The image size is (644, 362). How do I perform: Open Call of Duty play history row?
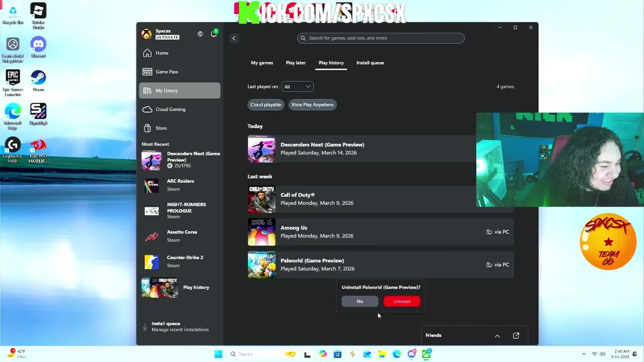(x=380, y=199)
